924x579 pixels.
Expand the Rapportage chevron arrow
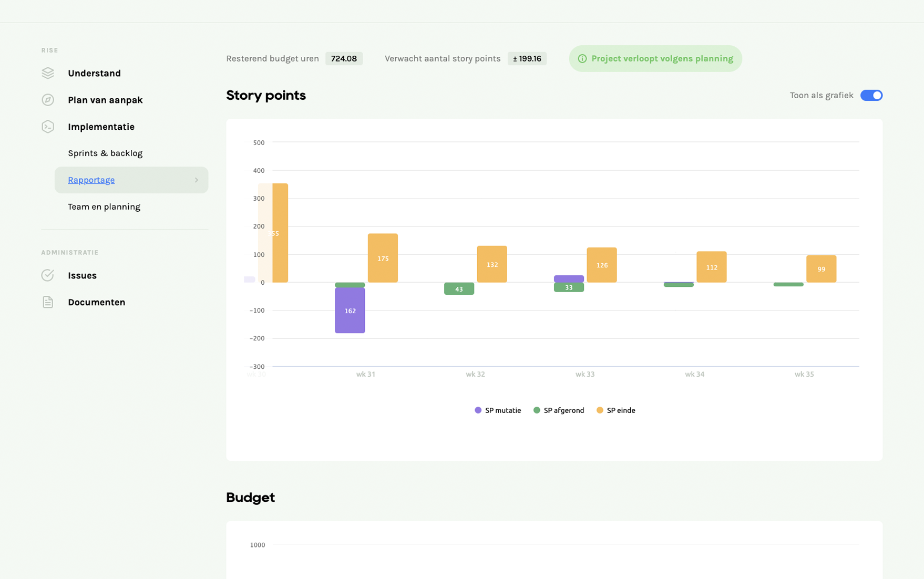[196, 180]
